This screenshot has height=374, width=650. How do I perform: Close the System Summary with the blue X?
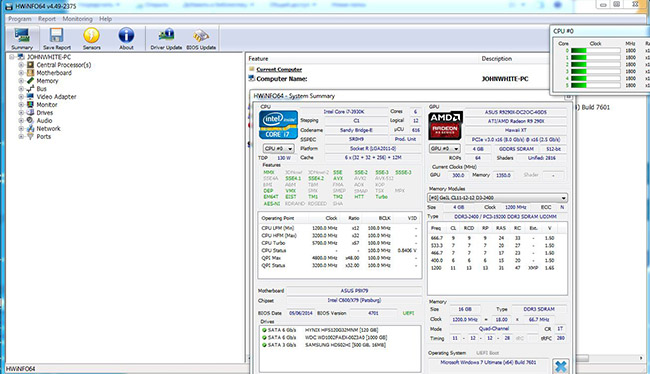click(x=560, y=367)
